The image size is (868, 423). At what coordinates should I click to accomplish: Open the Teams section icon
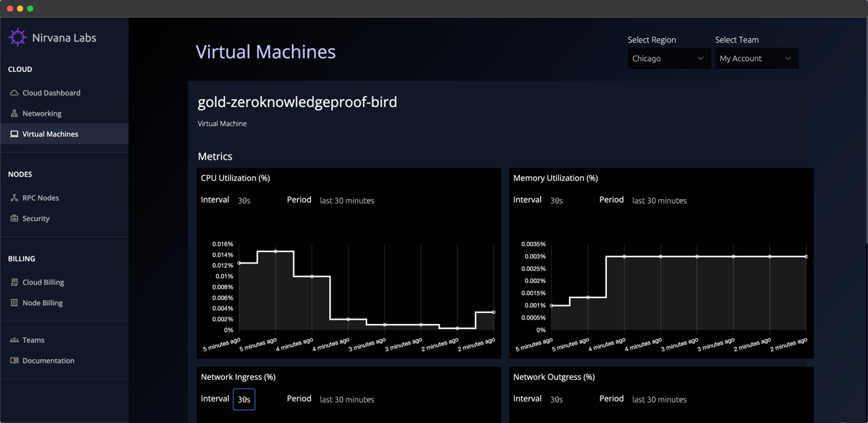(15, 339)
